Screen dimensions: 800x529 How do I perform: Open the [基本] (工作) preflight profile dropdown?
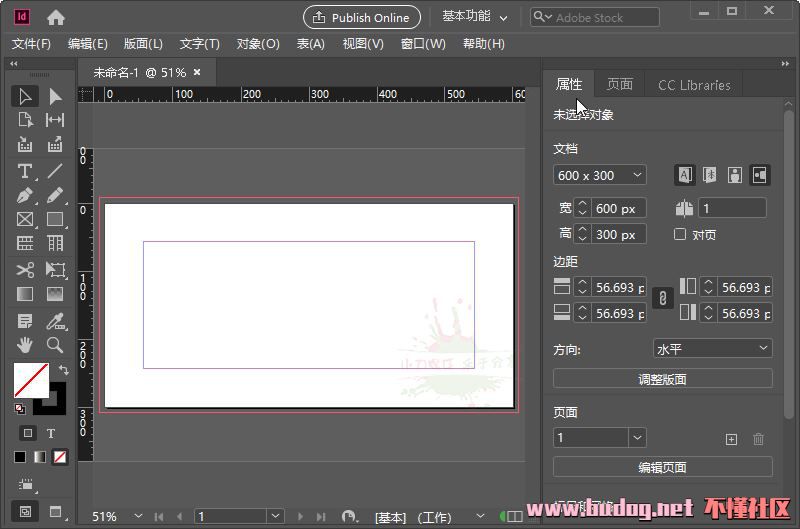[480, 516]
